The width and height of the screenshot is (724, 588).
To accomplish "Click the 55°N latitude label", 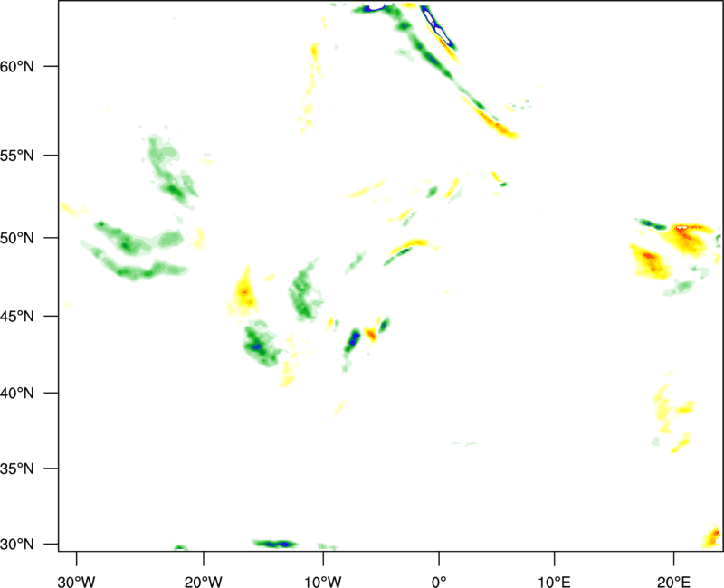I will (17, 156).
